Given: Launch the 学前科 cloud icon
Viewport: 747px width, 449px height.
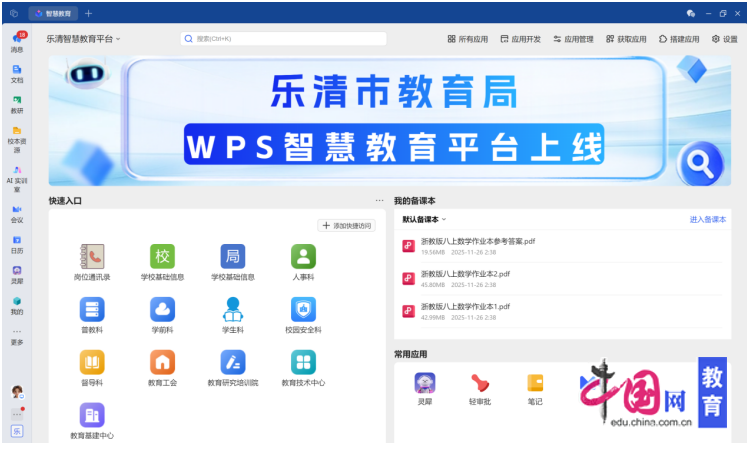Looking at the screenshot, I should click(x=162, y=309).
